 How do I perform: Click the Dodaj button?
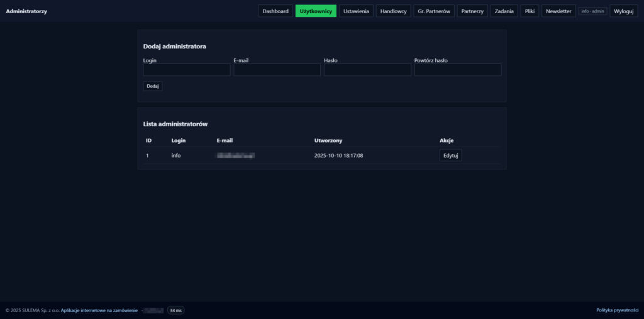tap(153, 86)
